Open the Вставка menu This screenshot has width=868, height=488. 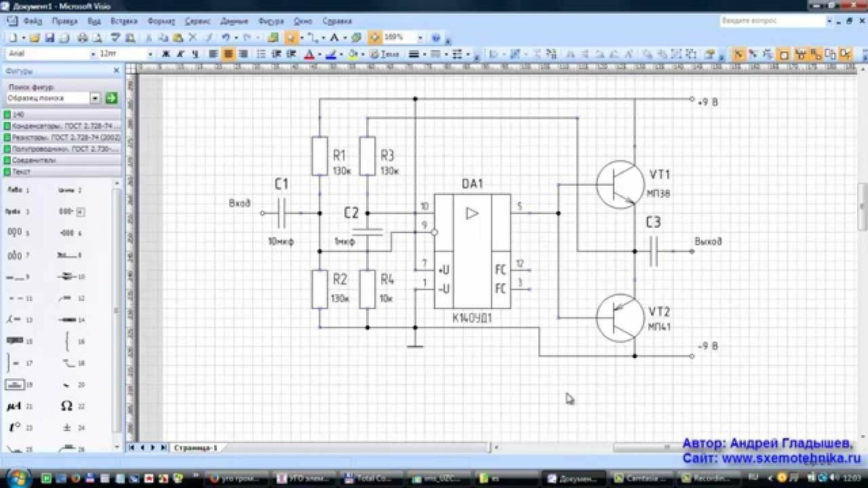pyautogui.click(x=124, y=22)
